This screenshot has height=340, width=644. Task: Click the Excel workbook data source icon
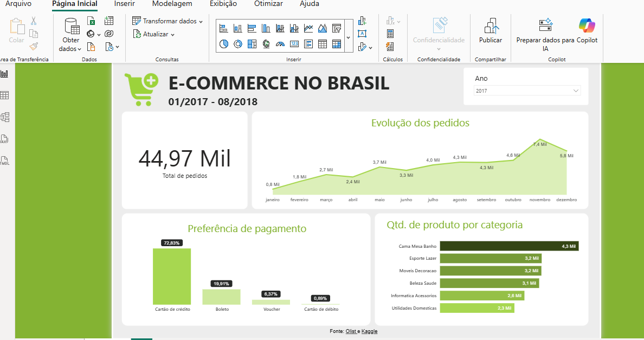tap(91, 21)
